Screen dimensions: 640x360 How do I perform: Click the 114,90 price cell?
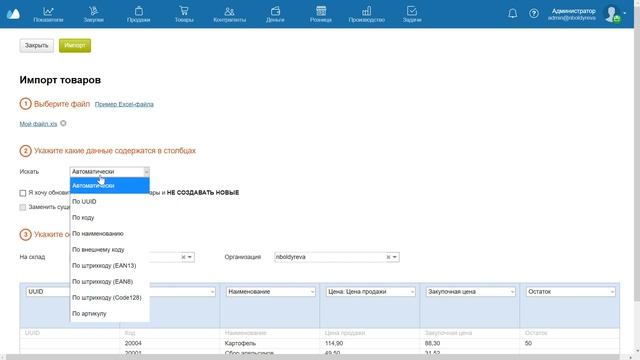point(334,343)
